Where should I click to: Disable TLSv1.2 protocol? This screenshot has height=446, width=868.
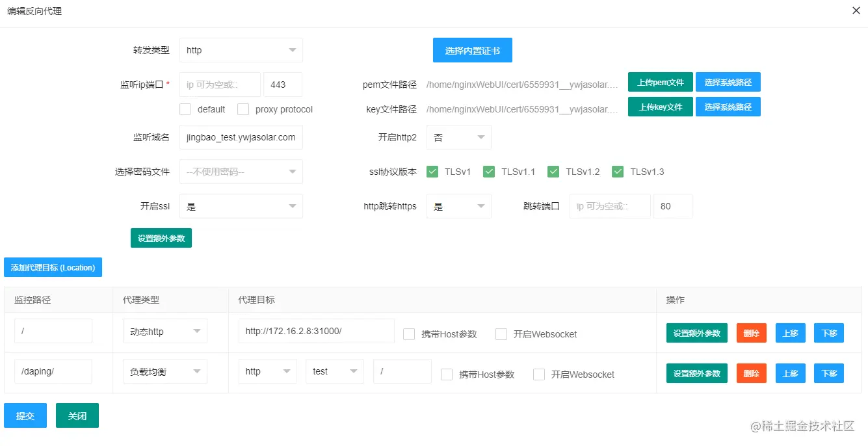click(x=553, y=171)
